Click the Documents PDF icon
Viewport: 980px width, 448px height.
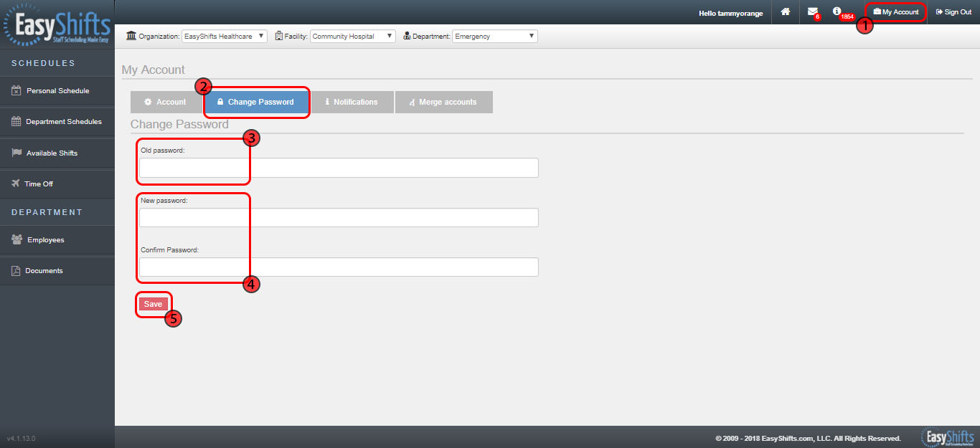[x=16, y=270]
